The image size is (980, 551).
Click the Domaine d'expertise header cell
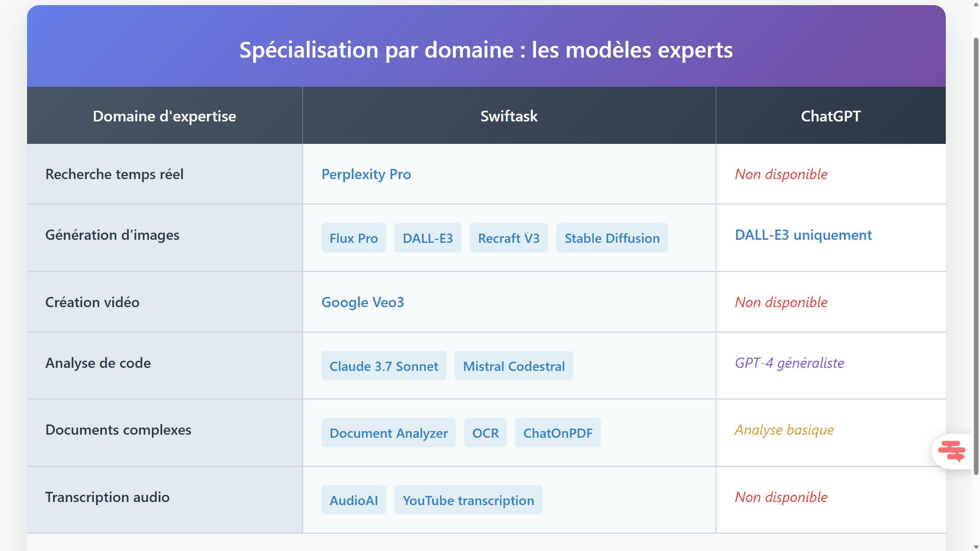point(164,116)
